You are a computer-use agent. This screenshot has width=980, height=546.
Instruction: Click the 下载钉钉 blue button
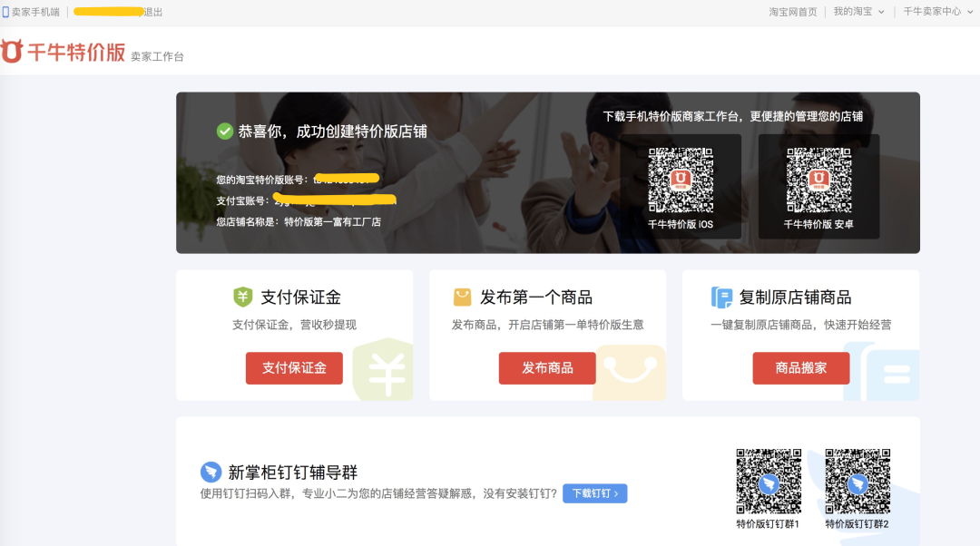[x=594, y=493]
